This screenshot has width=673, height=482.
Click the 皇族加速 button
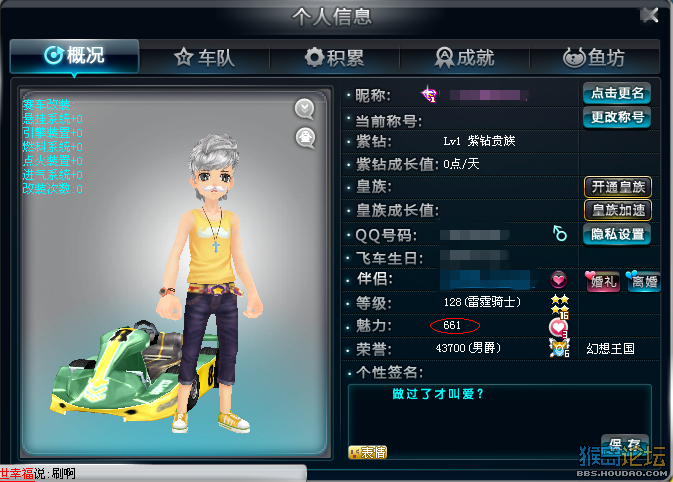click(618, 210)
